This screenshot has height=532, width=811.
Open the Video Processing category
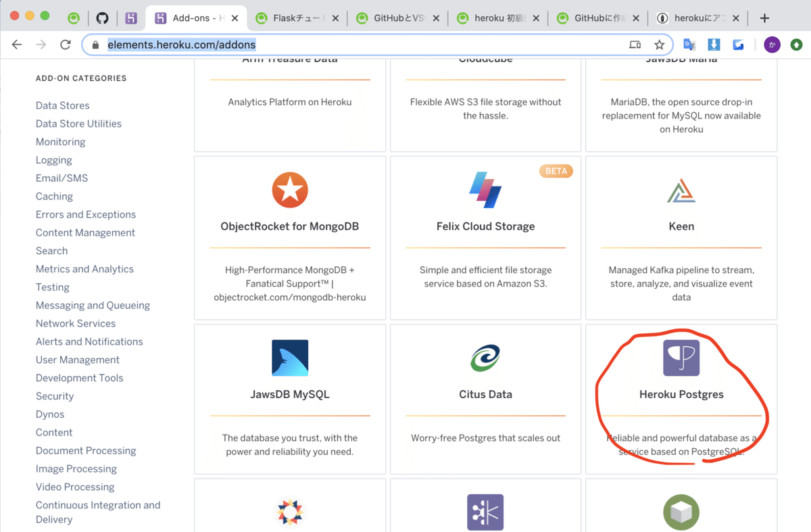pyautogui.click(x=75, y=487)
